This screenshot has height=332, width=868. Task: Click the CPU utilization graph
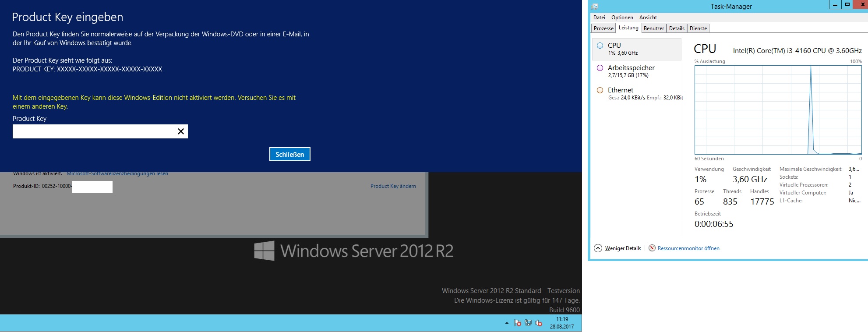[778, 110]
